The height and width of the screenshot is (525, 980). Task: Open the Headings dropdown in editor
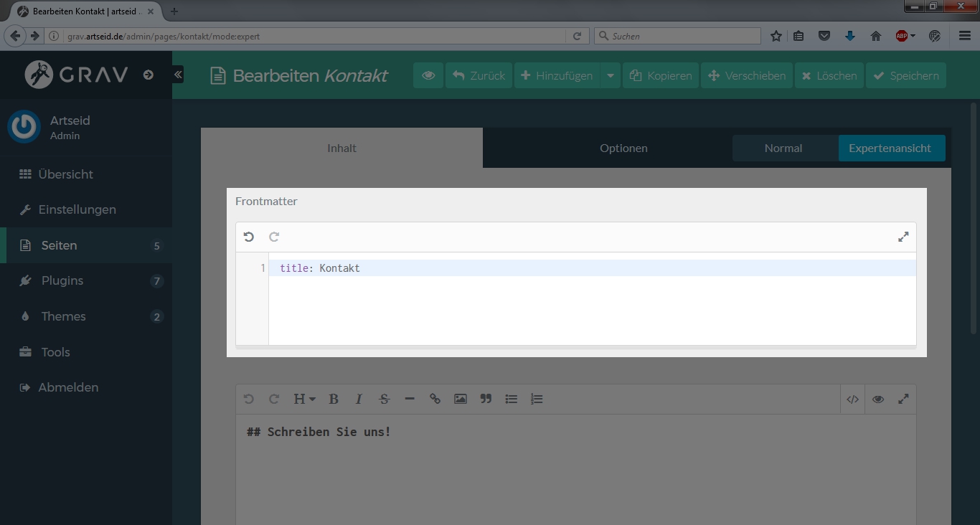coord(304,399)
